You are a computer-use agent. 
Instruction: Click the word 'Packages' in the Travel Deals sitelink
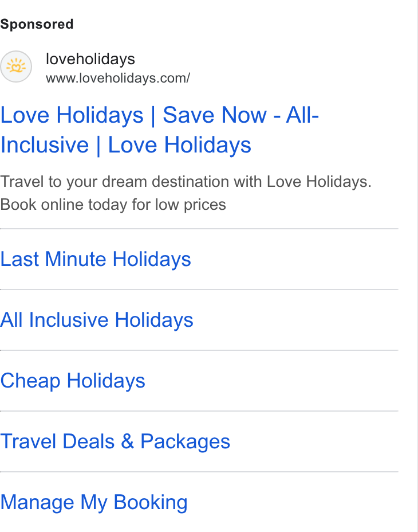(x=186, y=442)
